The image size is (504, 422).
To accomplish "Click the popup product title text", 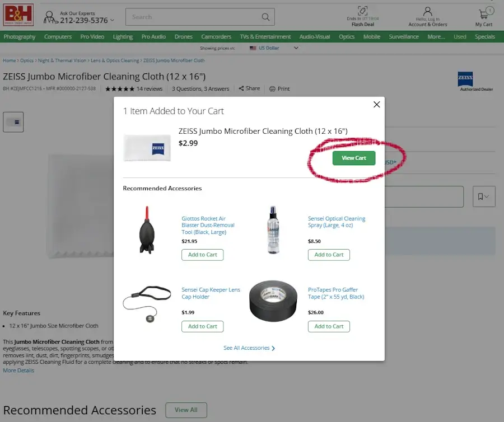I will (263, 131).
